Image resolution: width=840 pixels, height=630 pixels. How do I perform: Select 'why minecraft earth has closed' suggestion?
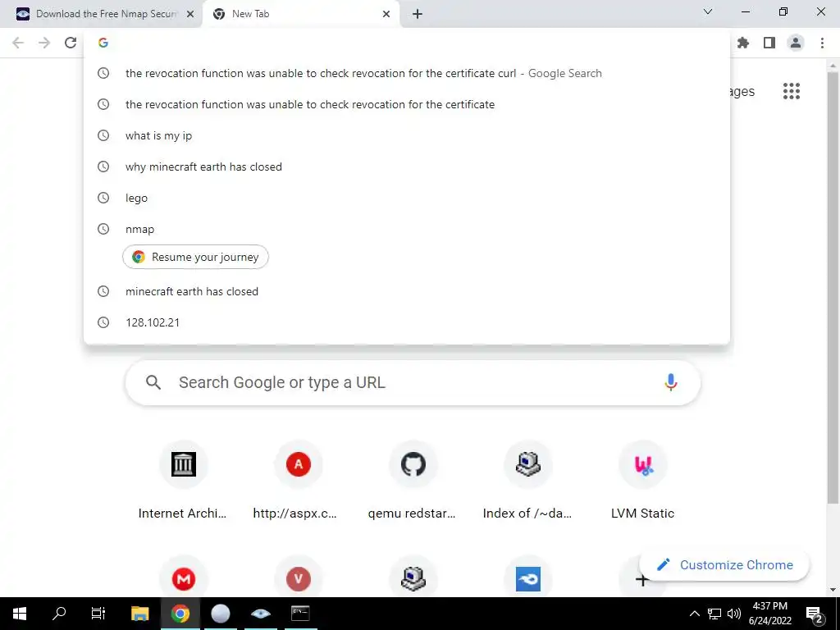407,167
